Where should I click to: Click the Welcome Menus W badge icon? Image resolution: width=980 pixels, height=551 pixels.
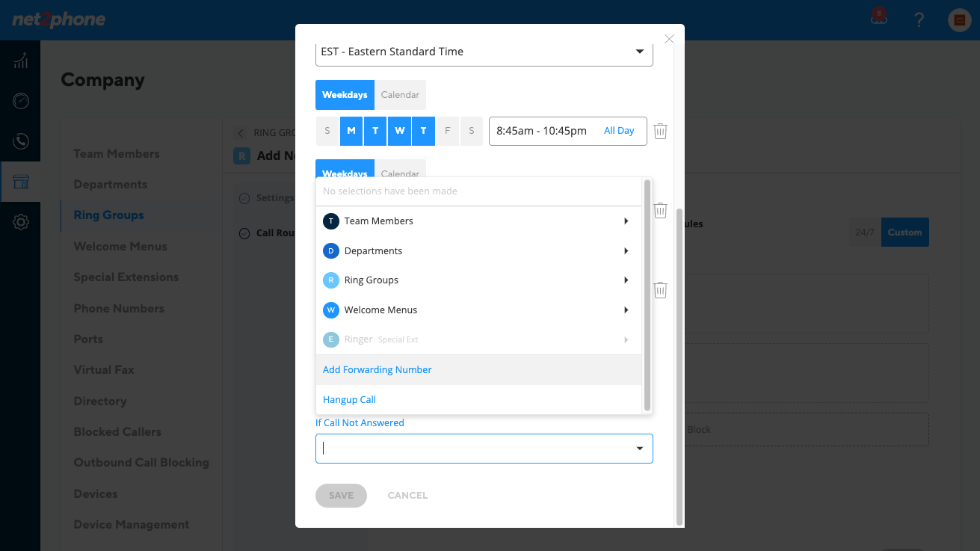tap(330, 310)
